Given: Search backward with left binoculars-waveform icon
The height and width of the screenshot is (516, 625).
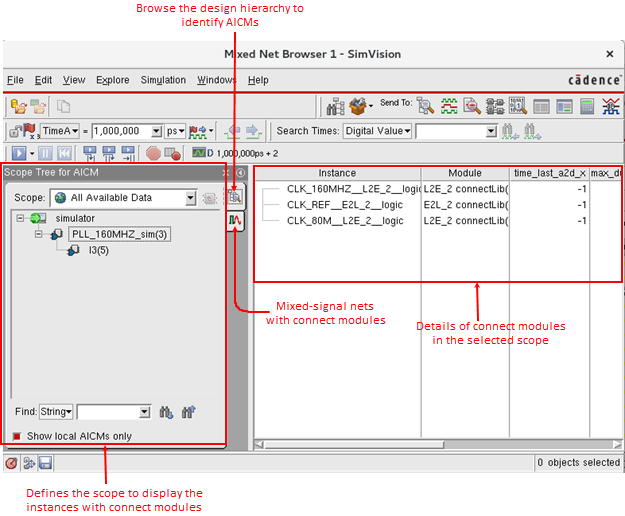Looking at the screenshot, I should pyautogui.click(x=510, y=131).
